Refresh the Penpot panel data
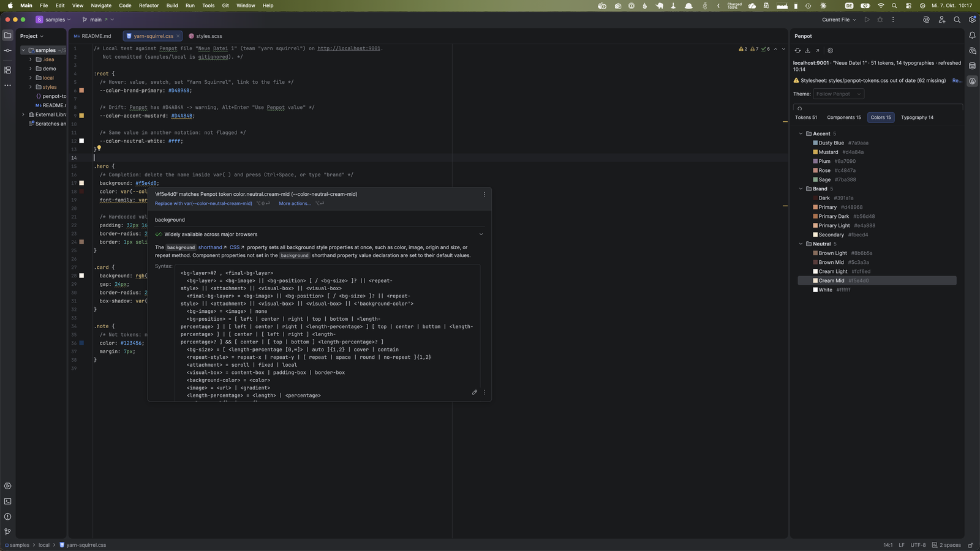Viewport: 980px width, 551px height. coord(797,51)
